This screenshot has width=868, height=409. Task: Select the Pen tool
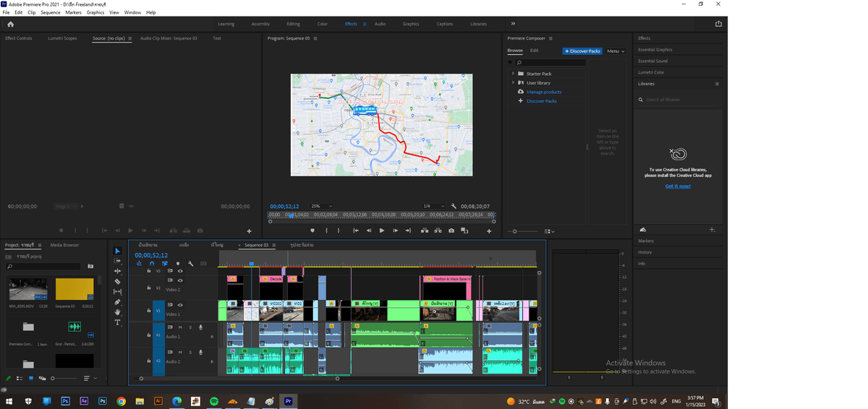[118, 302]
